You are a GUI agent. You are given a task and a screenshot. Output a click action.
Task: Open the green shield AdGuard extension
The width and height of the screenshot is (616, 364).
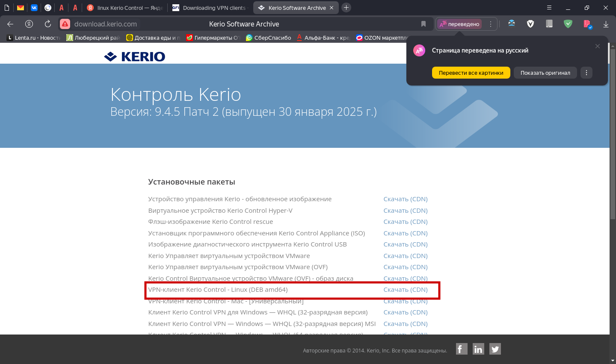pos(568,24)
